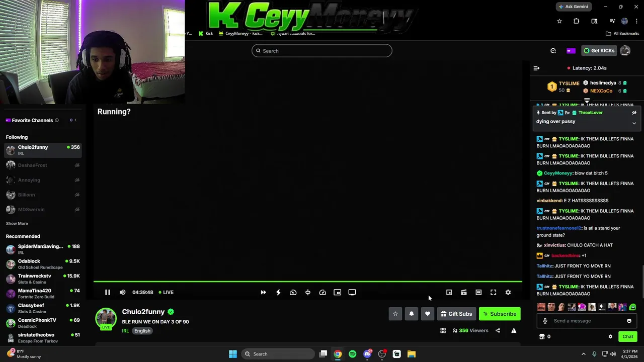This screenshot has height=362, width=644.
Task: Toggle theater mode in the player
Action: 478,292
